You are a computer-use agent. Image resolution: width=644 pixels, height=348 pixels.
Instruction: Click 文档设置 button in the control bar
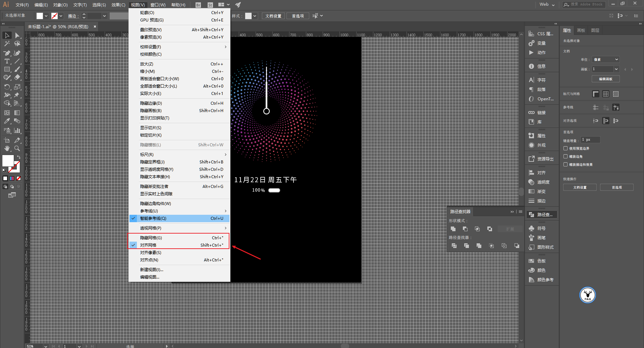pyautogui.click(x=273, y=16)
